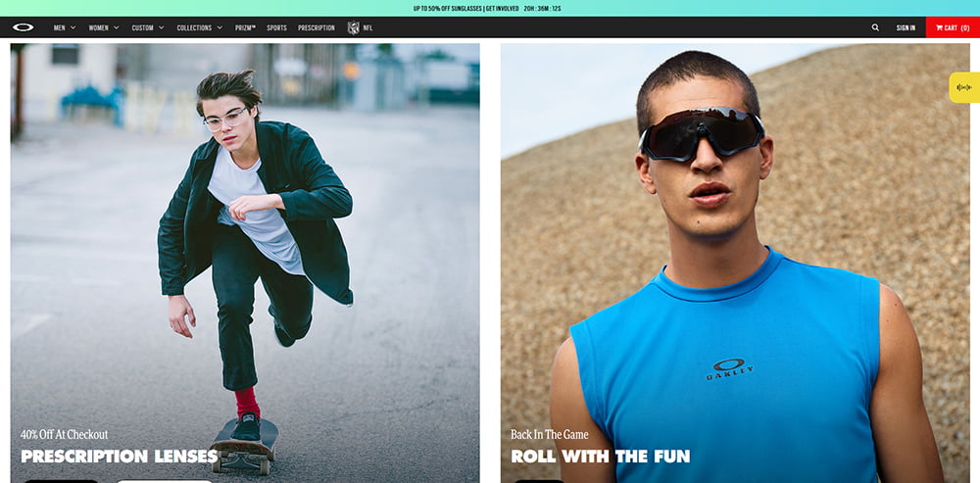Image resolution: width=980 pixels, height=483 pixels.
Task: Click the yellow audio waveform widget
Action: (x=963, y=87)
